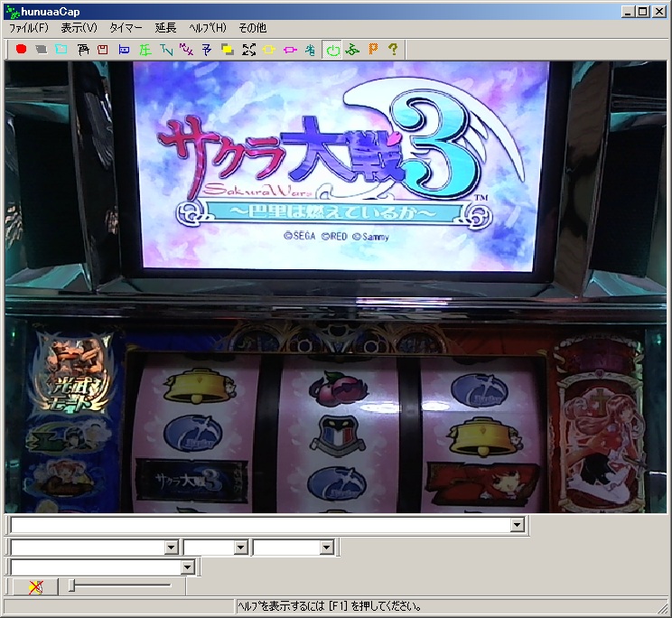Open the ファイル(F) menu
672x618 pixels.
pyautogui.click(x=29, y=28)
